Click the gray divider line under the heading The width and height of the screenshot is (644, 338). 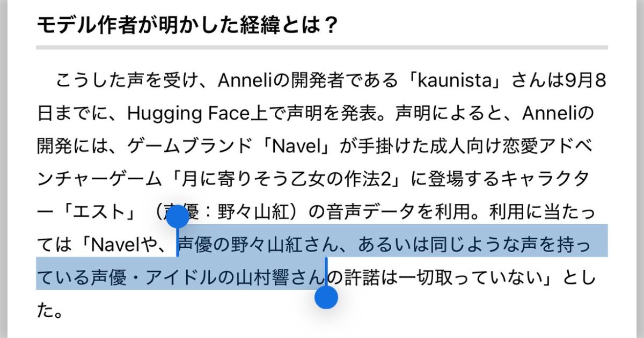tap(322, 48)
